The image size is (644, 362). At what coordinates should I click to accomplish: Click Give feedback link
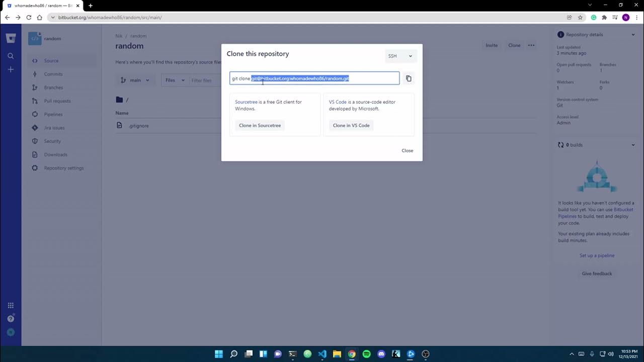point(597,274)
